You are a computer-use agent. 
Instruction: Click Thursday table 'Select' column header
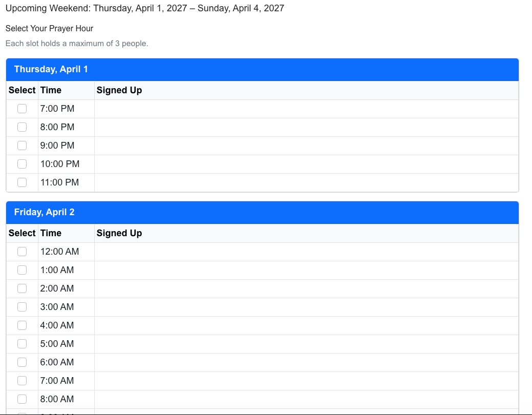22,90
